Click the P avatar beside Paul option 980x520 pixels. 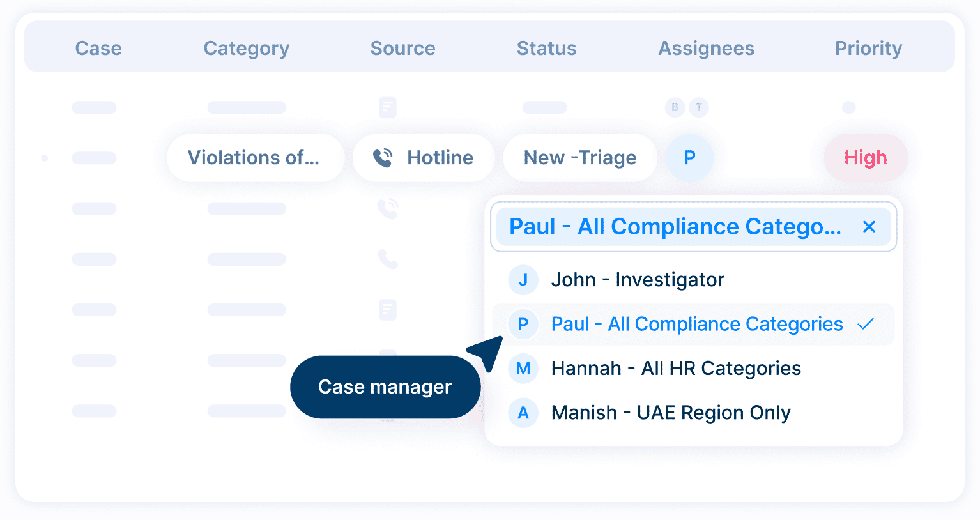(523, 325)
